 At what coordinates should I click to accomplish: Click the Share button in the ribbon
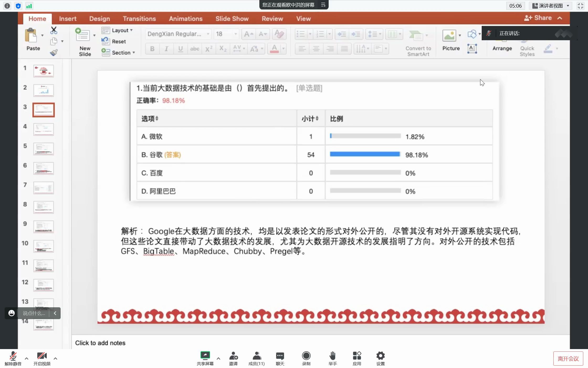coord(538,18)
